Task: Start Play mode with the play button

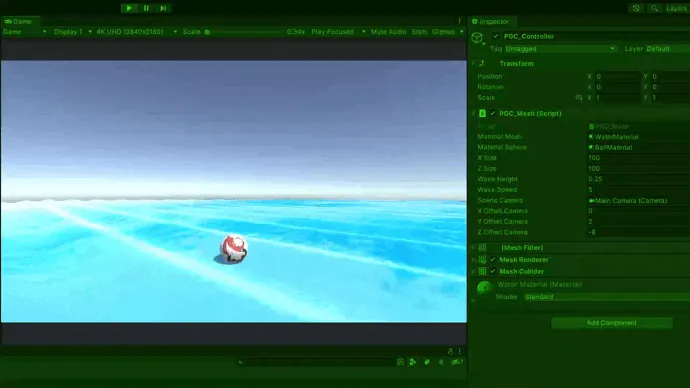Action: click(x=129, y=8)
